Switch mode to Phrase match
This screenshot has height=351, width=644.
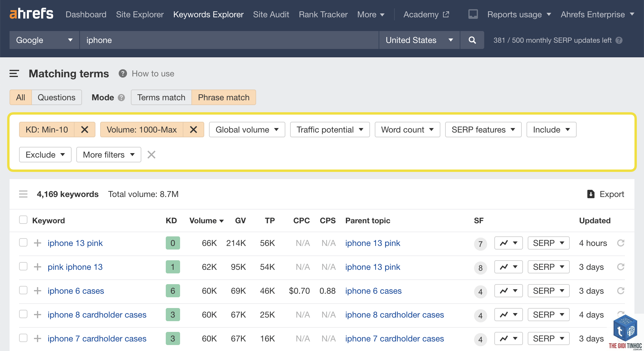click(x=224, y=97)
